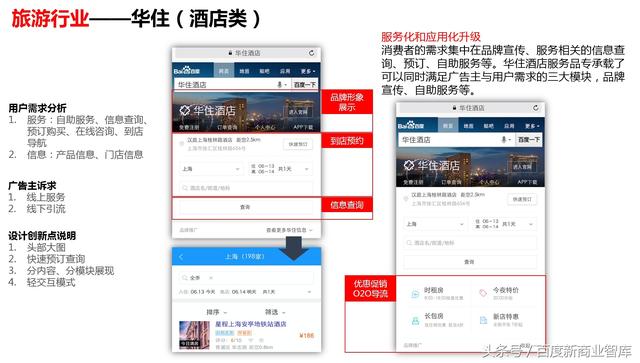Viewport: 640px width, 363px height.
Task: Tap magnifier icon beside 全部 in results list
Action: point(185,278)
